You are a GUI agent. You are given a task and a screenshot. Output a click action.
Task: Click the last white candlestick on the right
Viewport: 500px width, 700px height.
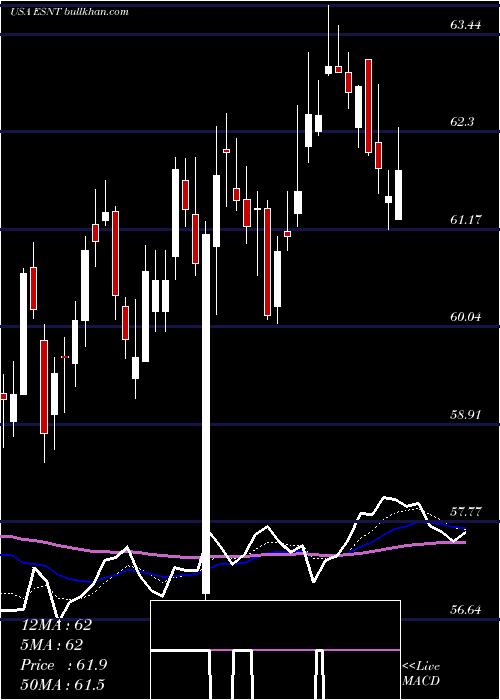pos(398,195)
